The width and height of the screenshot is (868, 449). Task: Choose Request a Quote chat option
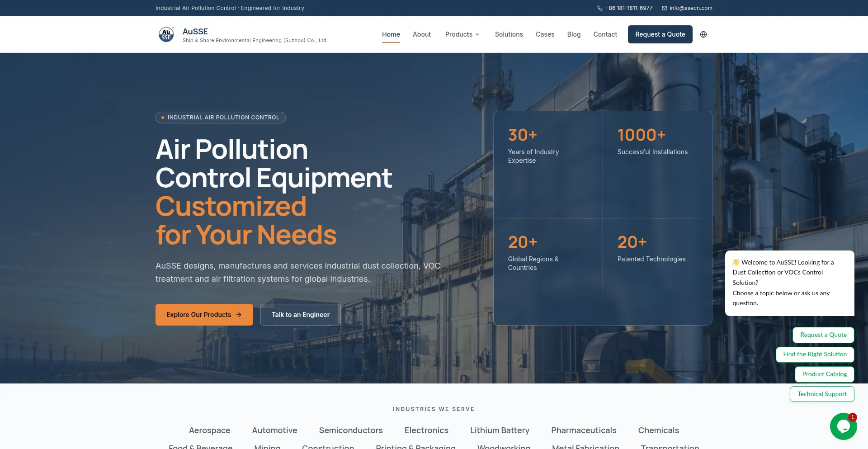[823, 335]
